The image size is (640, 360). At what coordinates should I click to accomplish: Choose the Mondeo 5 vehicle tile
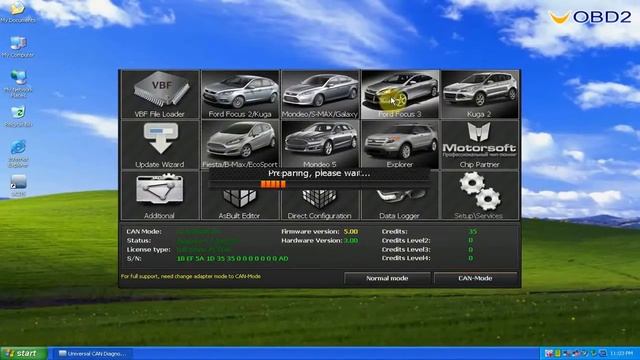[320, 145]
